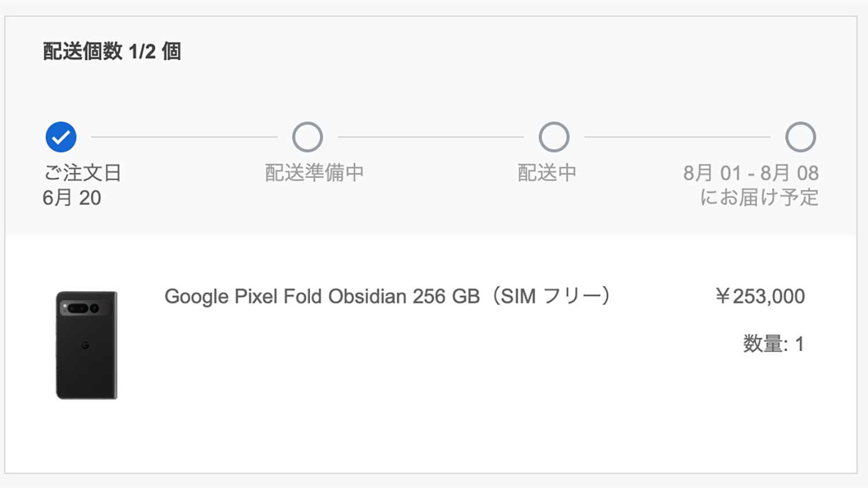Click the empty circle above 配送準備中
Viewport: 868px width, 488px height.
tap(307, 137)
